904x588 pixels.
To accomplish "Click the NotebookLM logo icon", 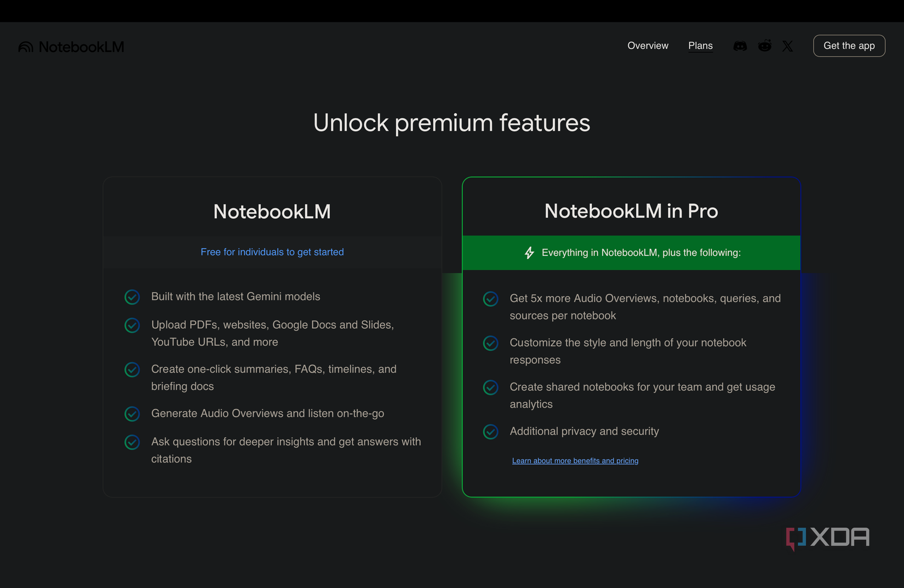I will point(26,47).
